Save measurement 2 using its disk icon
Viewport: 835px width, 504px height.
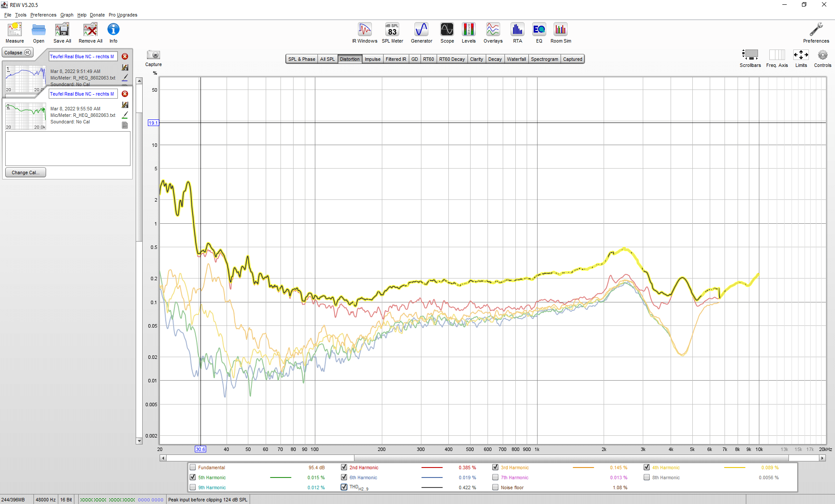(125, 105)
